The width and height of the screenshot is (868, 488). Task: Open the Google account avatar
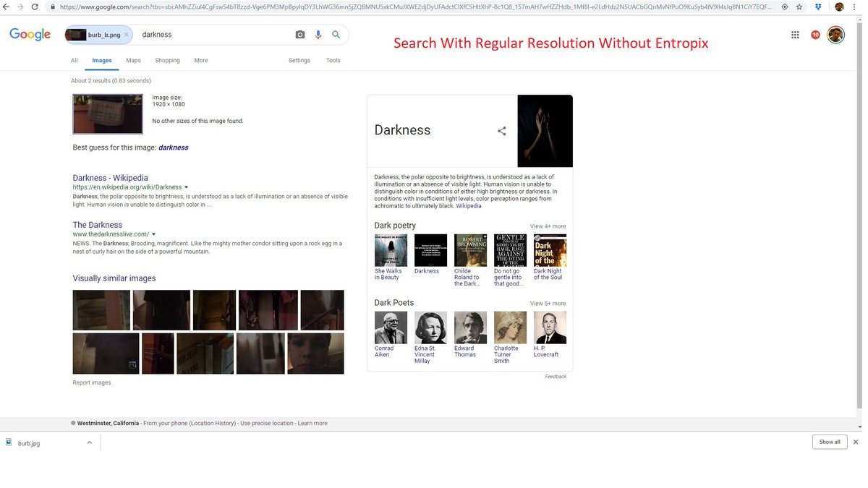point(836,34)
